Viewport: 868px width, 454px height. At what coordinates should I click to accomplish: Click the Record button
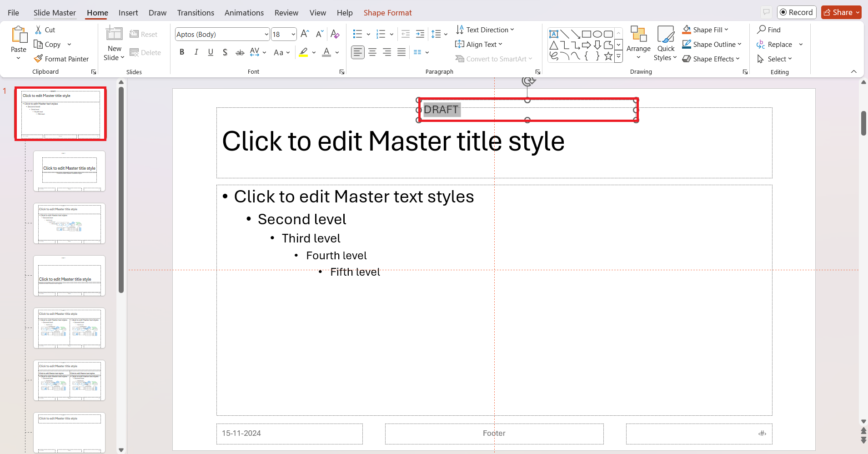click(797, 12)
